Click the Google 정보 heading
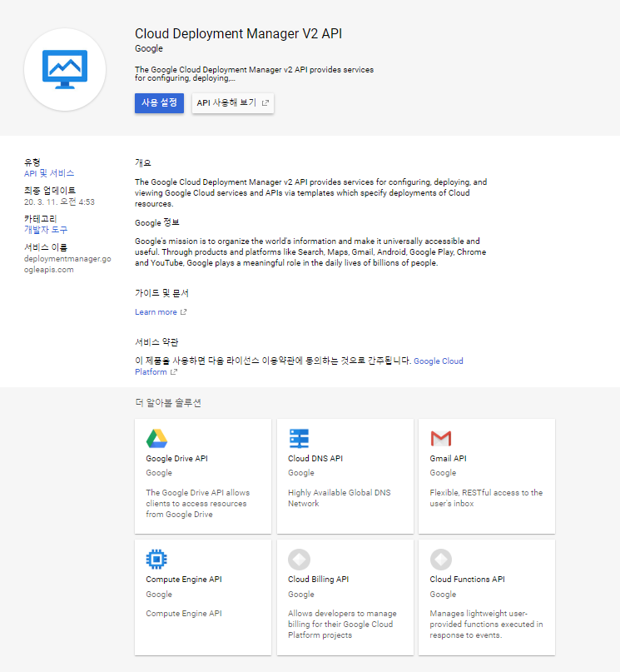The height and width of the screenshot is (672, 620). tap(157, 222)
